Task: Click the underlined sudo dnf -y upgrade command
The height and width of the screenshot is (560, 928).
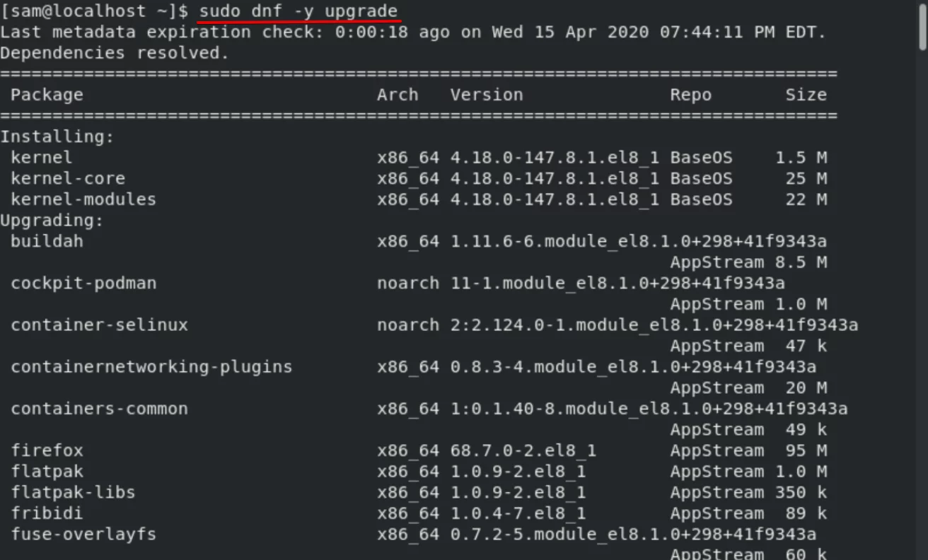Action: (298, 12)
